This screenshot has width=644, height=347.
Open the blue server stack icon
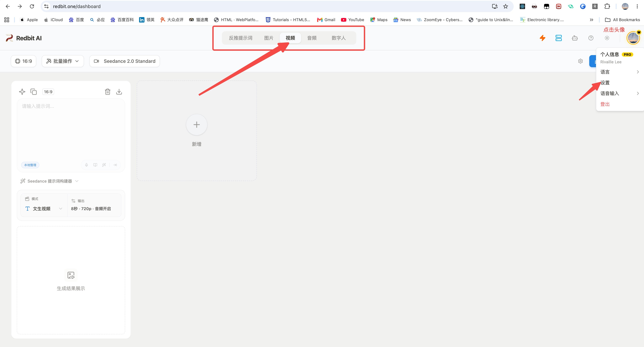[x=559, y=38]
